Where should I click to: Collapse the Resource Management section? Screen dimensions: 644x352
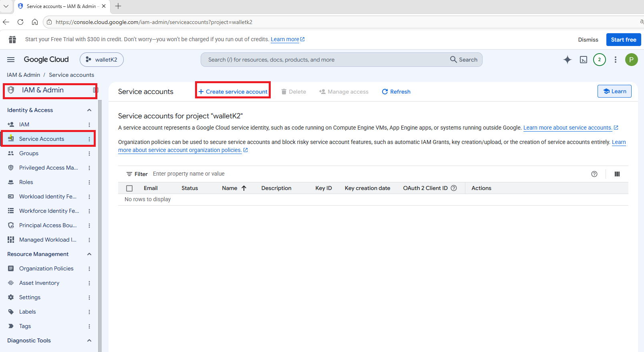click(89, 254)
